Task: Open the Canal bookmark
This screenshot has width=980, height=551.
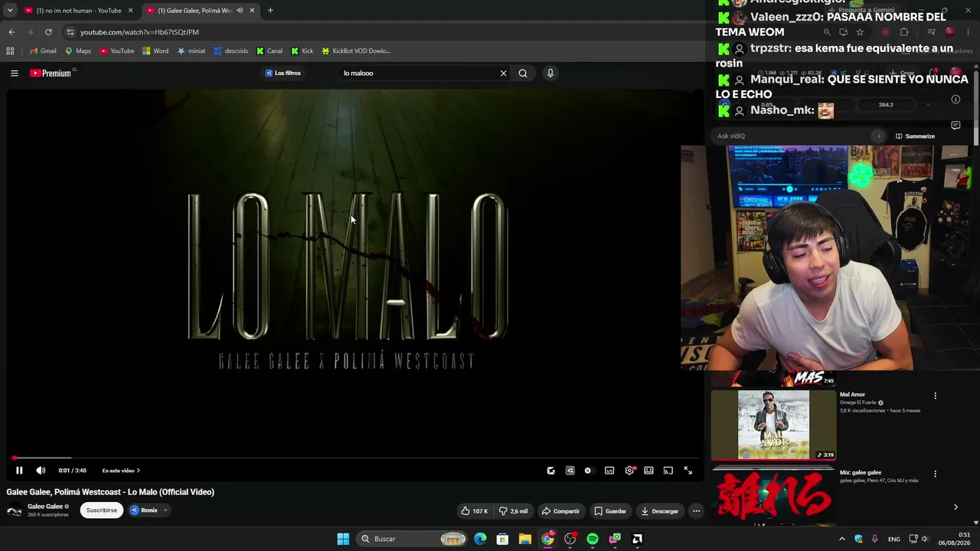Action: [269, 51]
